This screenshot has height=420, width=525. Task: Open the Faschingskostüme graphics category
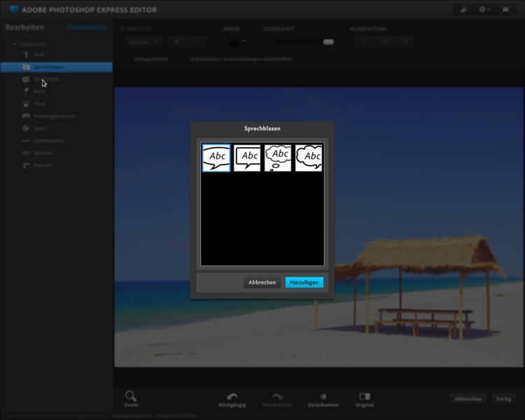click(49, 116)
